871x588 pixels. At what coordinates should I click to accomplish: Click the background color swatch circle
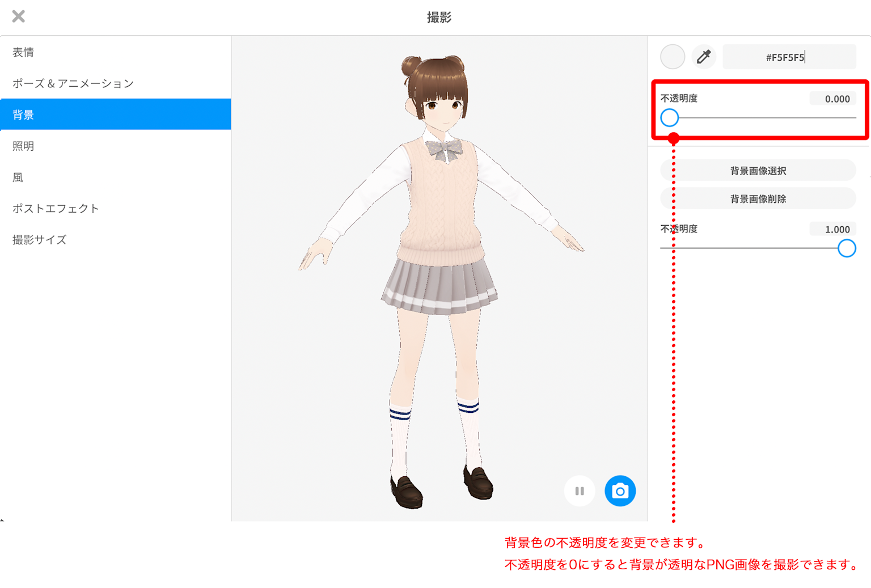click(x=672, y=57)
